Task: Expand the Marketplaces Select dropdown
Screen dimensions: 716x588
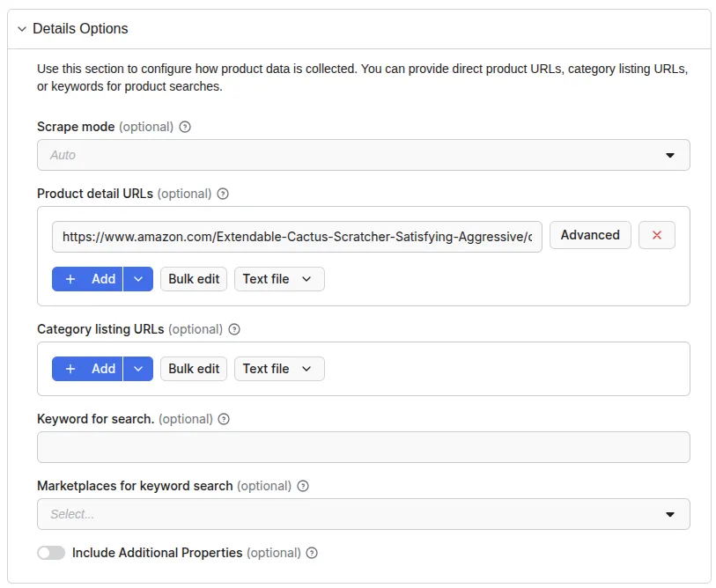Action: [671, 514]
